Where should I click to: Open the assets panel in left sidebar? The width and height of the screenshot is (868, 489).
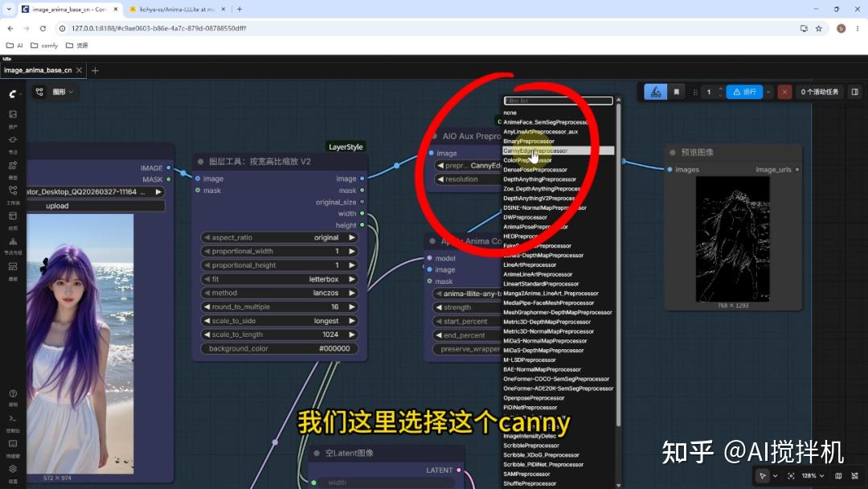(x=13, y=114)
